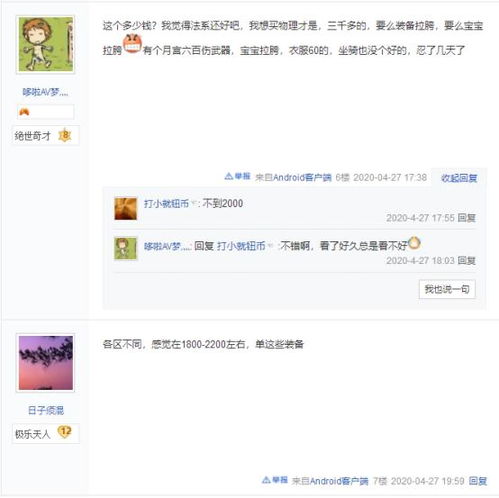Reply to the 18:03 comment
499x498 pixels.
pos(466,260)
